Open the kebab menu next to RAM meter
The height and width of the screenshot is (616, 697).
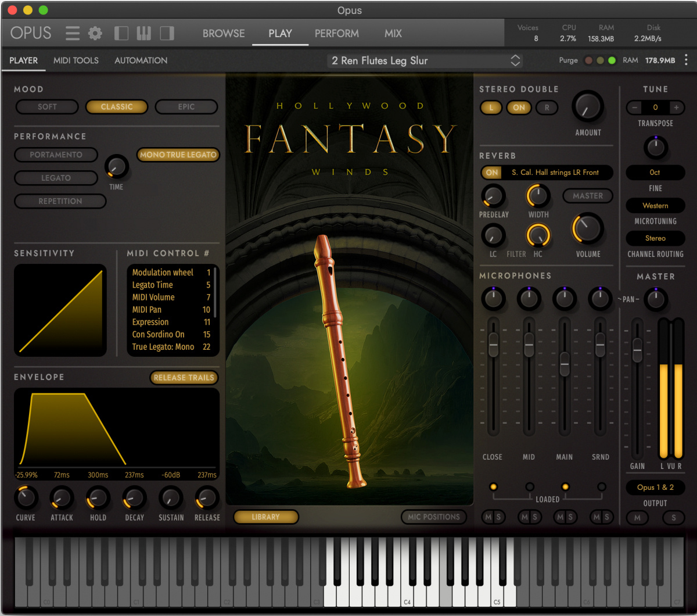click(687, 60)
